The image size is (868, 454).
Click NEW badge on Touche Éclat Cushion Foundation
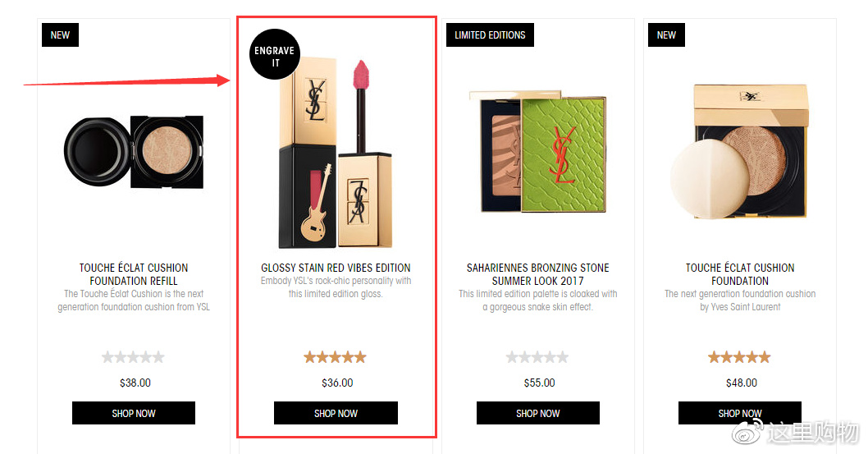(x=666, y=34)
